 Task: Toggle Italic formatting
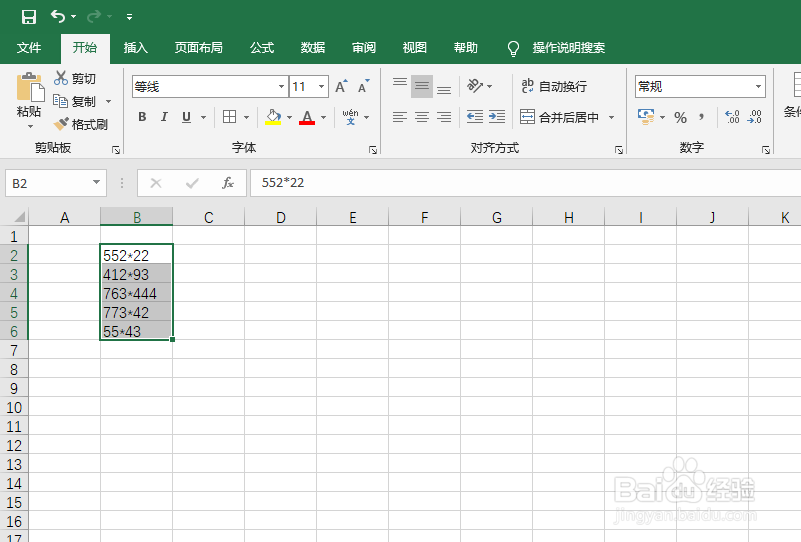coord(164,117)
